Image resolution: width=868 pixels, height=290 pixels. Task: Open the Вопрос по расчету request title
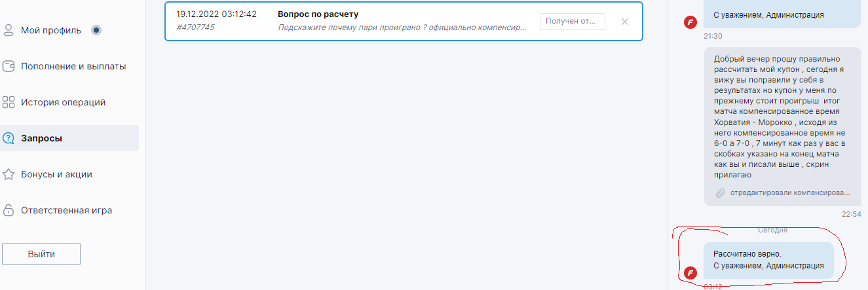tap(318, 14)
